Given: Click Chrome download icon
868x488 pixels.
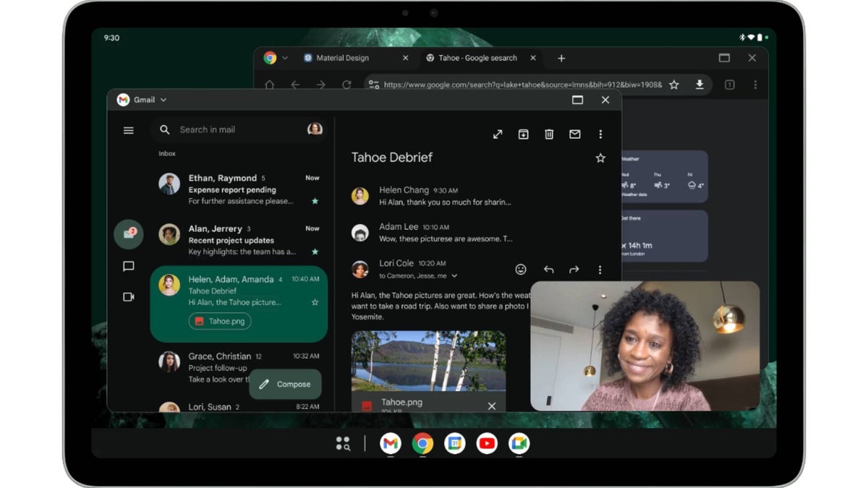Looking at the screenshot, I should click(699, 85).
